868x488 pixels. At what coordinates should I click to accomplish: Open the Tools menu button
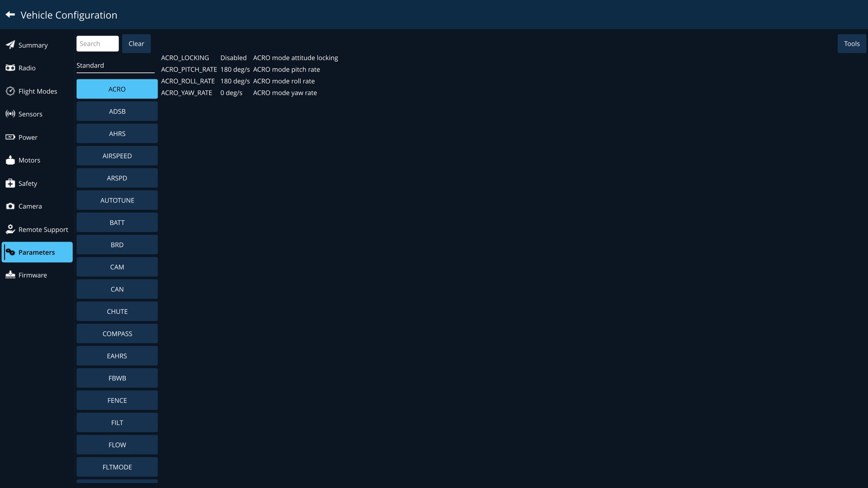click(852, 43)
